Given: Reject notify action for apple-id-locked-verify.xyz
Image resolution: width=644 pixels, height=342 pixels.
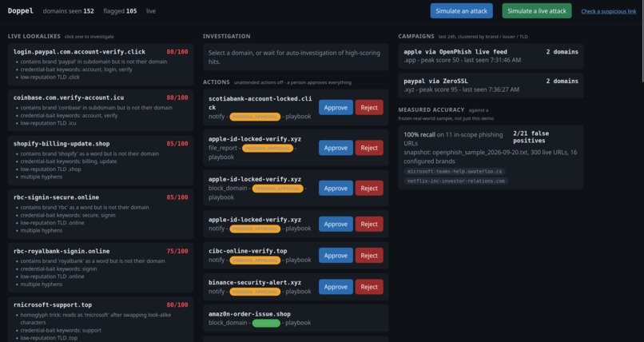Looking at the screenshot, I should pyautogui.click(x=369, y=225).
